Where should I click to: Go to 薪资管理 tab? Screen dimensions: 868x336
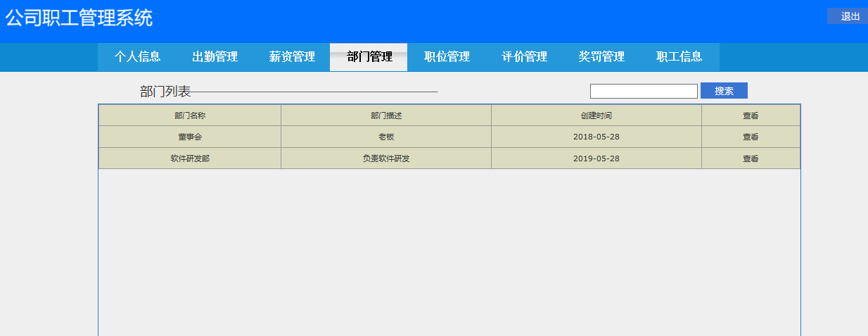[x=292, y=57]
